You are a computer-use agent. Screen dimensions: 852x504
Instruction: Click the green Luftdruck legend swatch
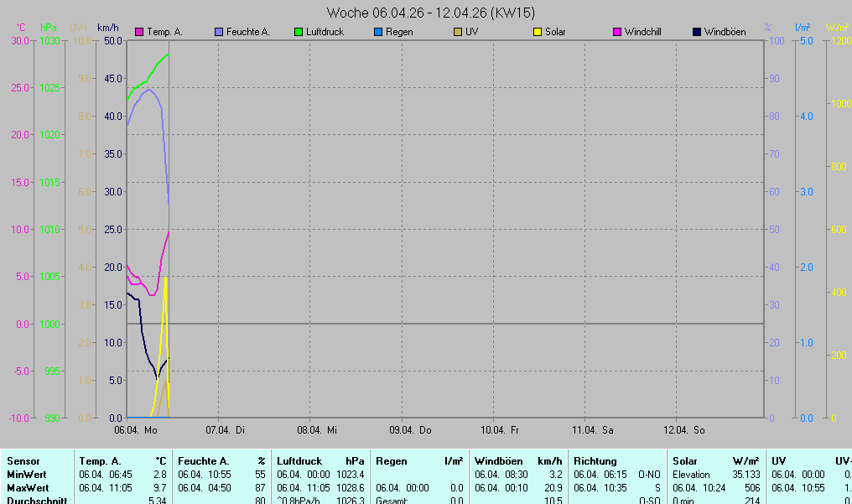pyautogui.click(x=298, y=33)
